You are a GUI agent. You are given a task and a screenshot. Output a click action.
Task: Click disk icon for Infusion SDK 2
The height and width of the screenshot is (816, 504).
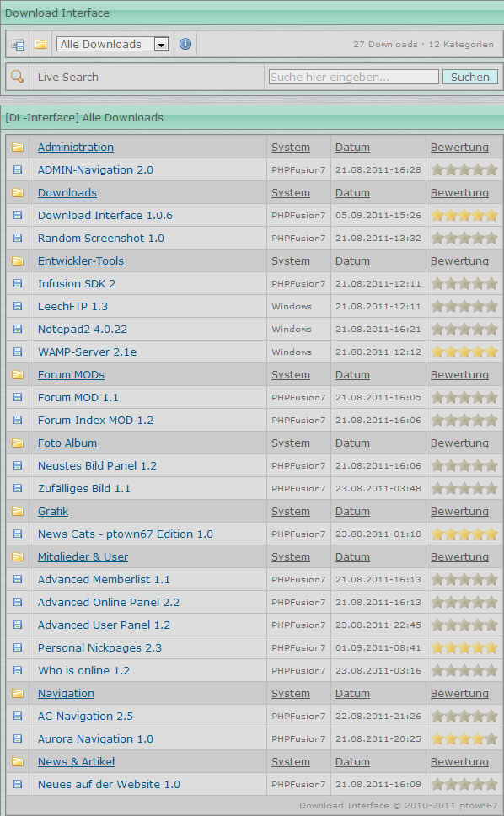point(18,283)
